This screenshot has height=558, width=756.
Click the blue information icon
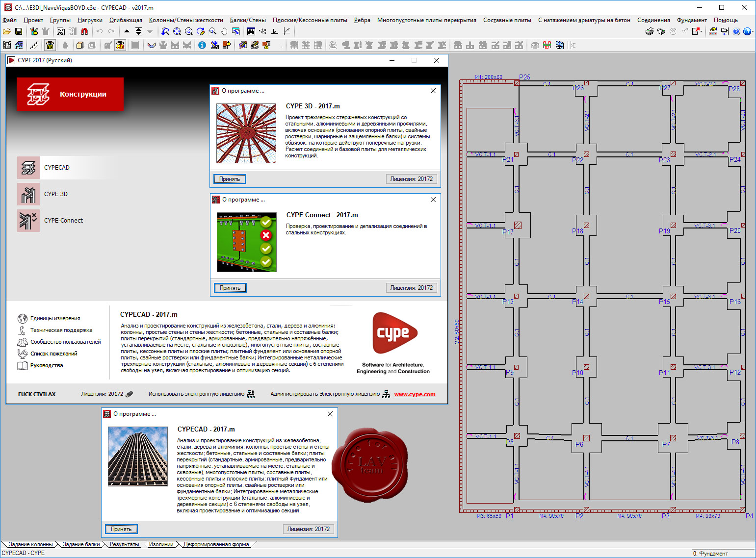point(202,45)
